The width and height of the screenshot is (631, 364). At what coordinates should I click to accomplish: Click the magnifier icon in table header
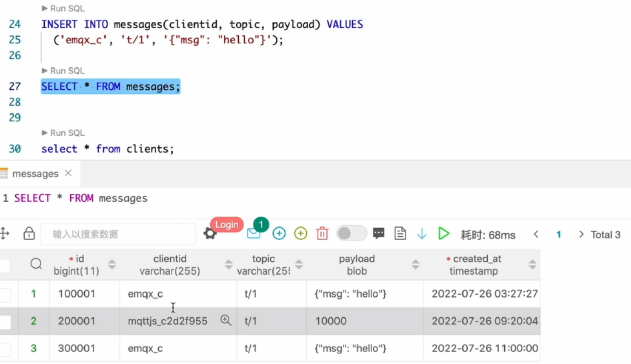[x=36, y=264]
